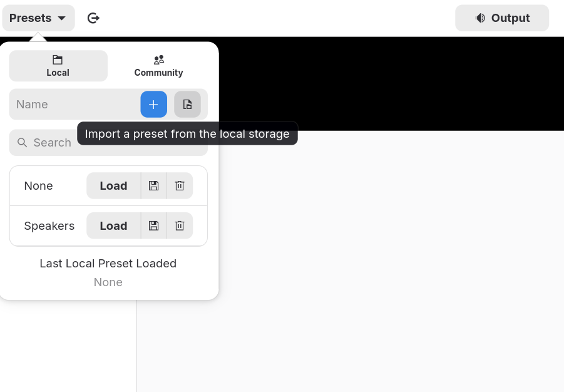Focus the new preset Name field
564x392 pixels.
coord(74,105)
